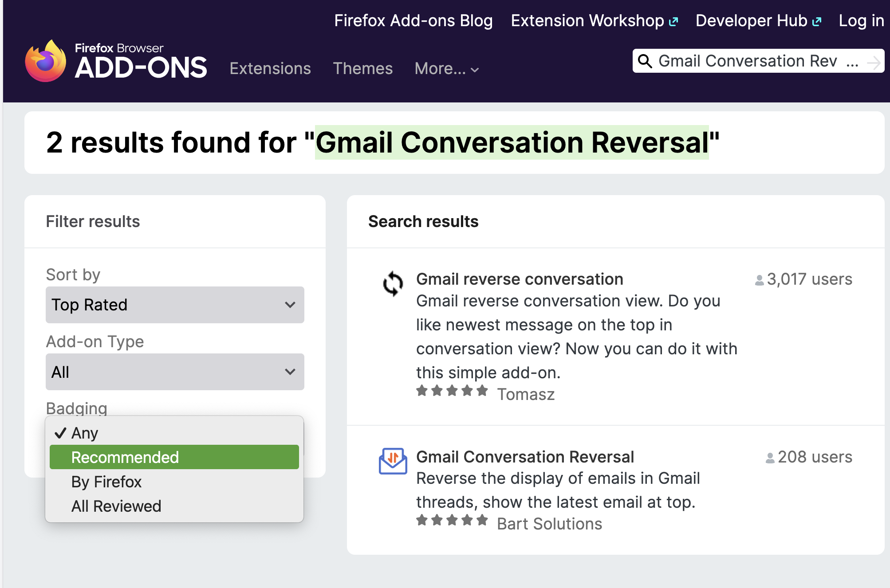Screen dimensions: 890x588
Task: Open the Add-on Type All dropdown
Action: tap(175, 372)
